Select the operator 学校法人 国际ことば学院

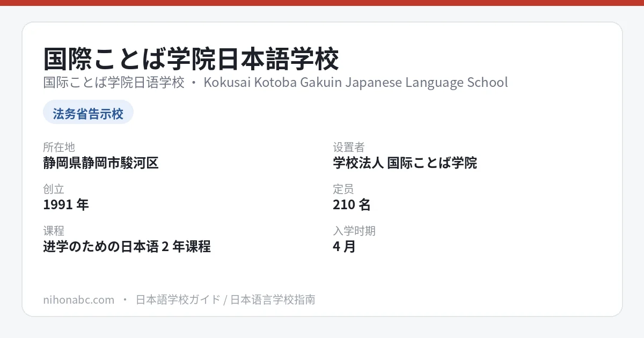tap(405, 163)
